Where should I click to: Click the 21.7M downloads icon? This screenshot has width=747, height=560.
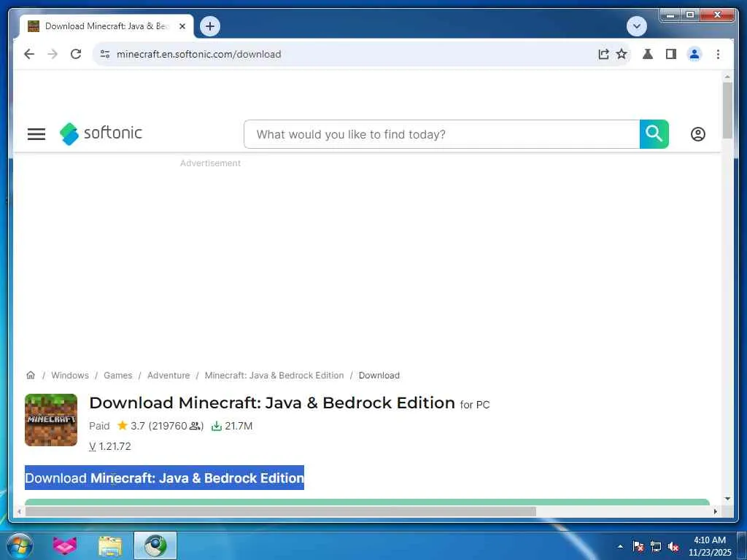pos(217,426)
